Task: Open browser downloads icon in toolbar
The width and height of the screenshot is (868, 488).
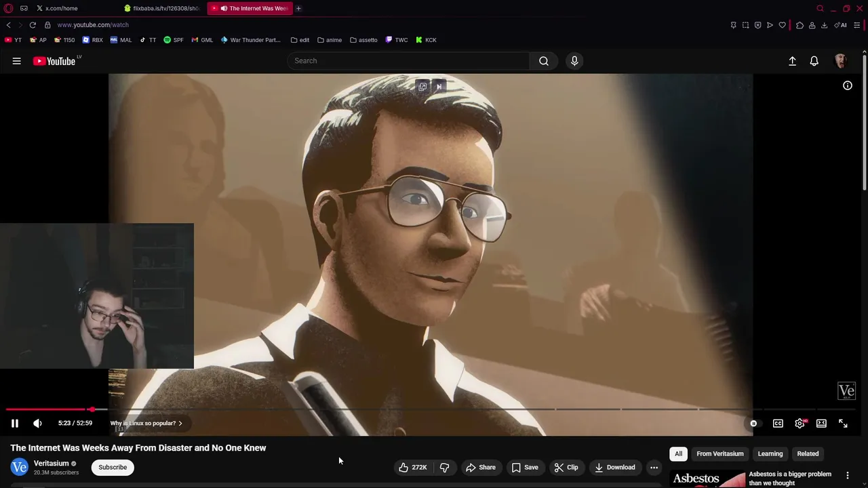Action: pos(824,25)
